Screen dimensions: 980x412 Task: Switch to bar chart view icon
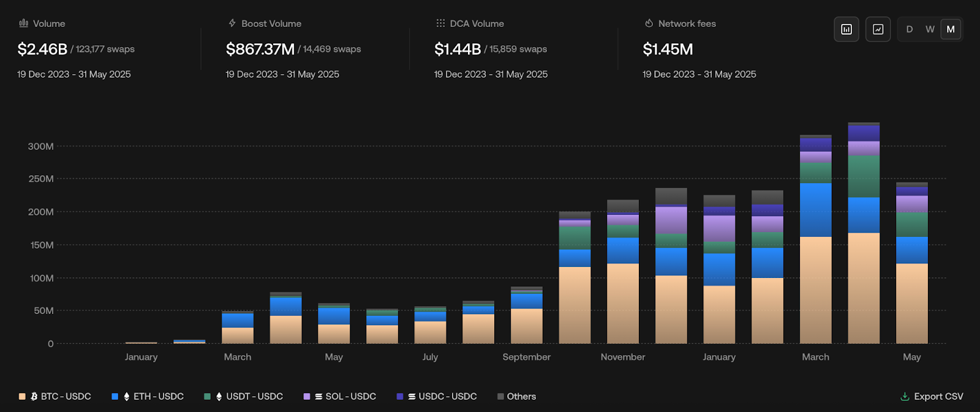pos(846,29)
